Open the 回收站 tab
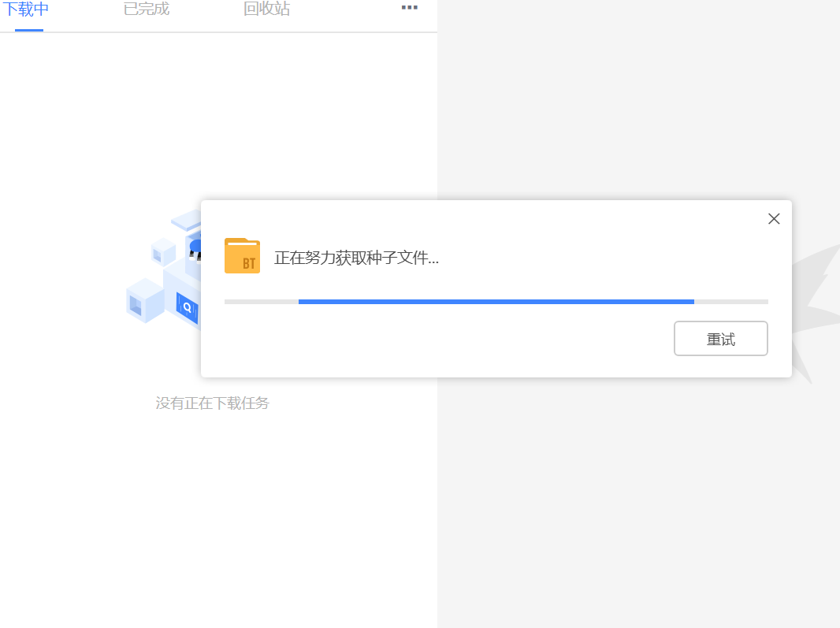840x628 pixels. [267, 9]
